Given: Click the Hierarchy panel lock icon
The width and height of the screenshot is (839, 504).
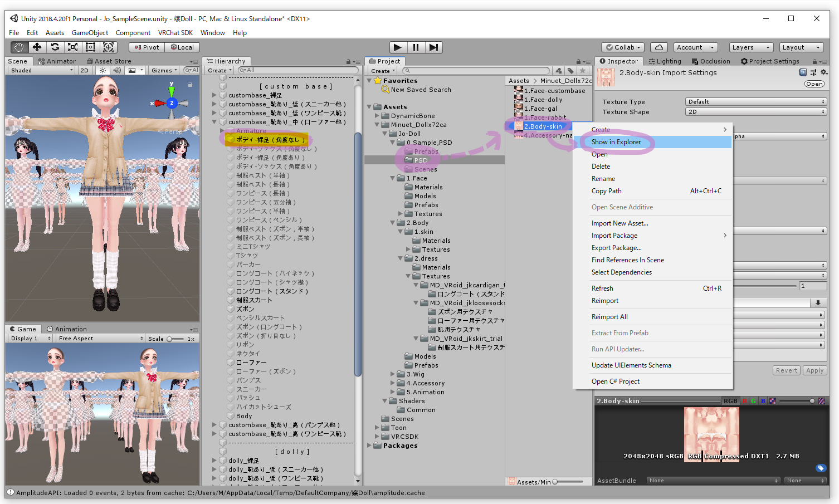Looking at the screenshot, I should (x=349, y=62).
